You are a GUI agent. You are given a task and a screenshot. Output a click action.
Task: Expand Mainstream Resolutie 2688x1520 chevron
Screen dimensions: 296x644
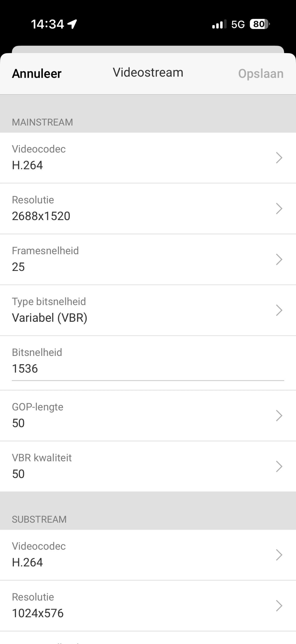279,209
